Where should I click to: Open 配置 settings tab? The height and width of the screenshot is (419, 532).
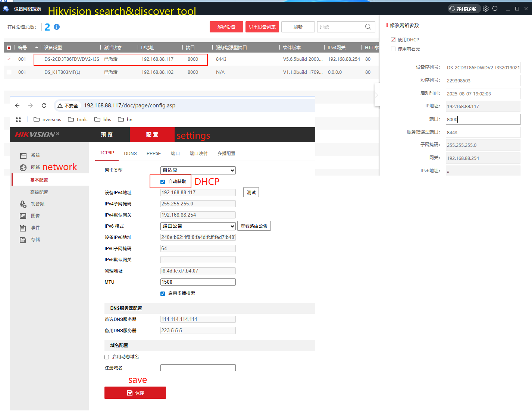pyautogui.click(x=152, y=135)
